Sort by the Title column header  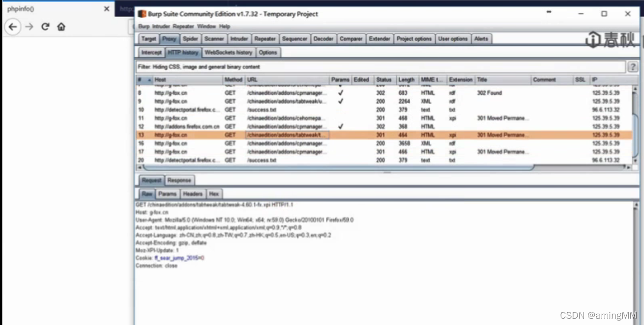coord(503,80)
